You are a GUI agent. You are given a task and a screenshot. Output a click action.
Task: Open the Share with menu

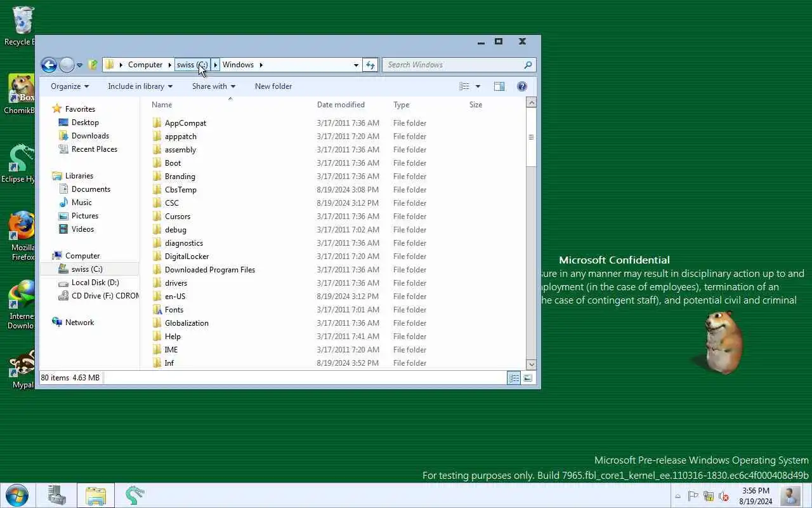214,86
